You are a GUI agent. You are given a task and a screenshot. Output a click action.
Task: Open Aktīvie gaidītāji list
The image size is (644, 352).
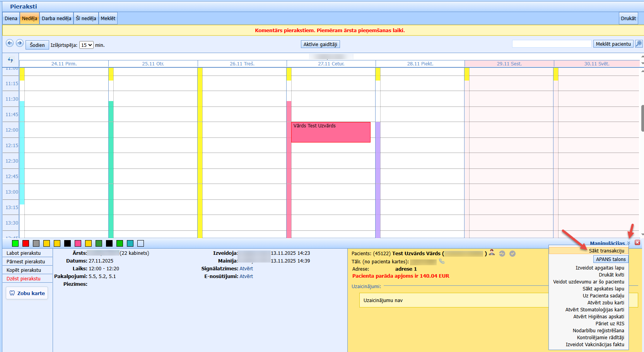click(320, 44)
